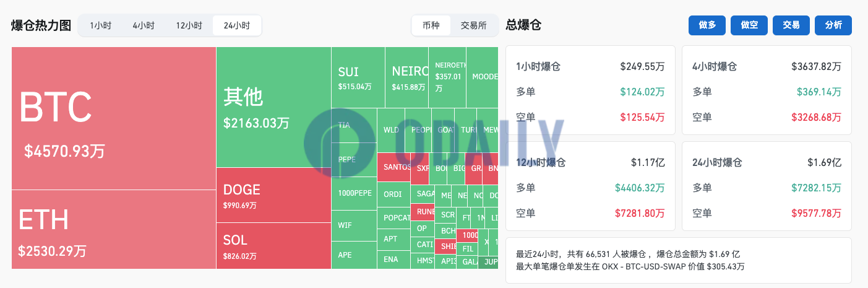
Task: Select the SOL tile in heatmap
Action: point(273,246)
